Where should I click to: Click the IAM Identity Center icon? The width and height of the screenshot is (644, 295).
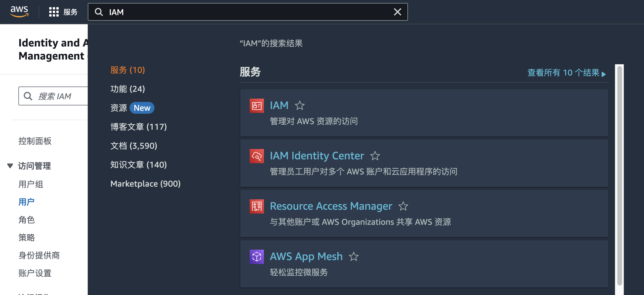(x=256, y=156)
